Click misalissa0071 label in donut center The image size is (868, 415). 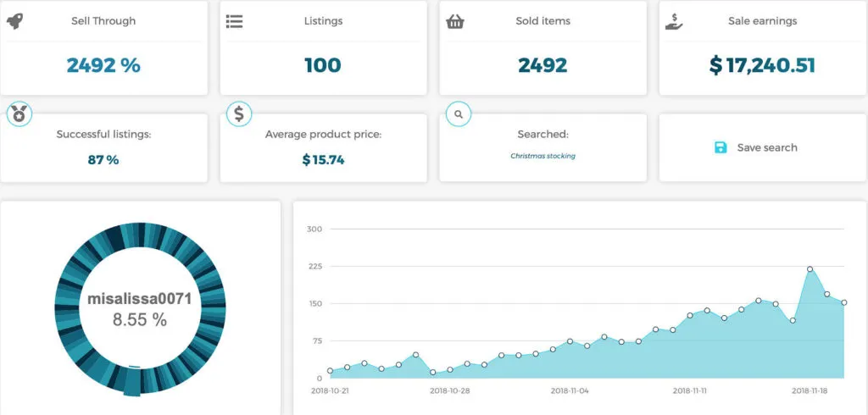pos(140,299)
